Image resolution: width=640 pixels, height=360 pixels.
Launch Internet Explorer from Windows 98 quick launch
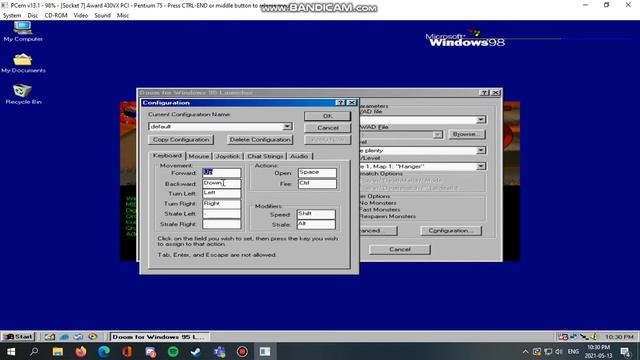[x=64, y=337]
